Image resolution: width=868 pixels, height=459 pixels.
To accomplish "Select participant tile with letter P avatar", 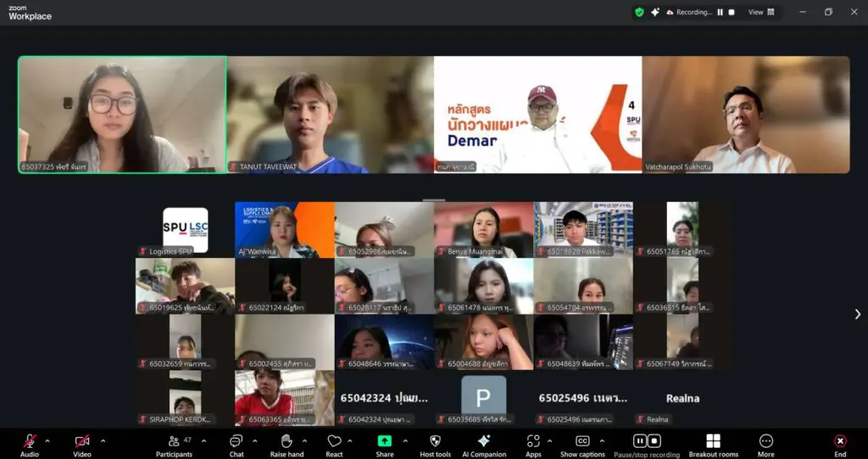I will click(x=484, y=398).
